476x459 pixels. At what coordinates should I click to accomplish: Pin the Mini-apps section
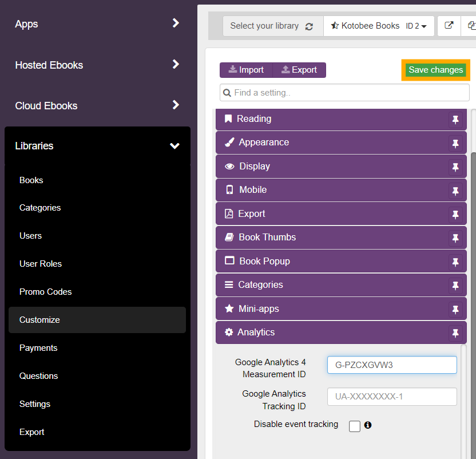pos(455,310)
